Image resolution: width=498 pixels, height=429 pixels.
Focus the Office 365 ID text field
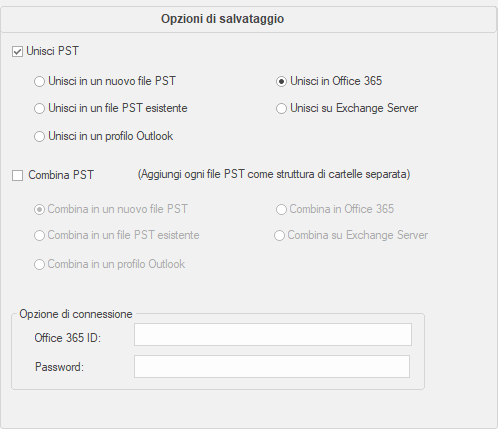click(x=273, y=334)
